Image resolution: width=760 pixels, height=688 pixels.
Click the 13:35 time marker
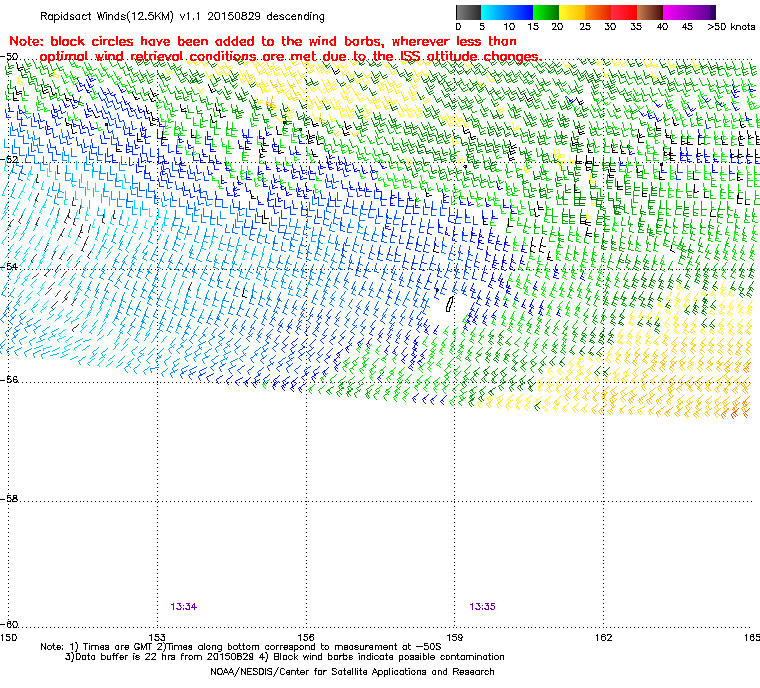pyautogui.click(x=482, y=607)
